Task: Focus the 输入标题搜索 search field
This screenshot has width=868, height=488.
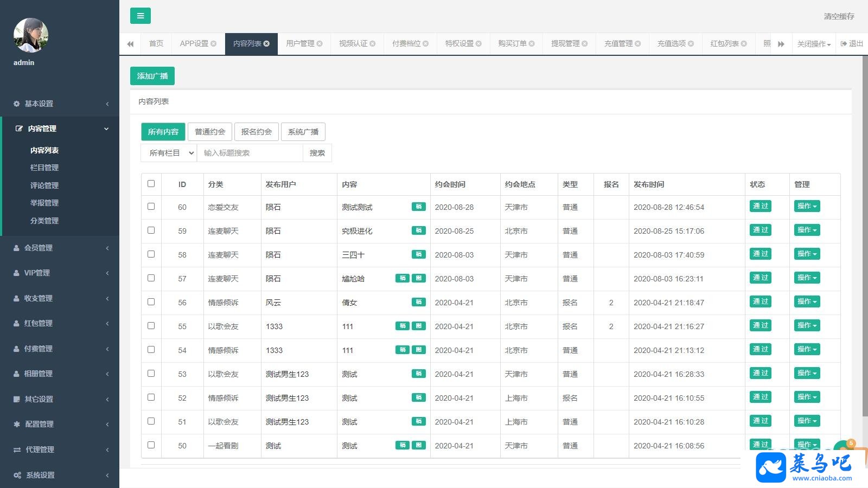Action: coord(250,153)
